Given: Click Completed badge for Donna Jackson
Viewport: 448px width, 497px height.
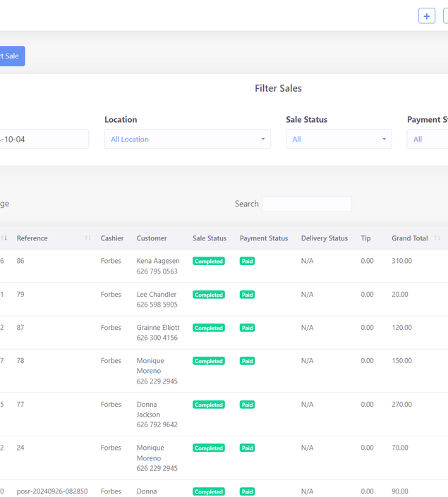Looking at the screenshot, I should coord(208,405).
